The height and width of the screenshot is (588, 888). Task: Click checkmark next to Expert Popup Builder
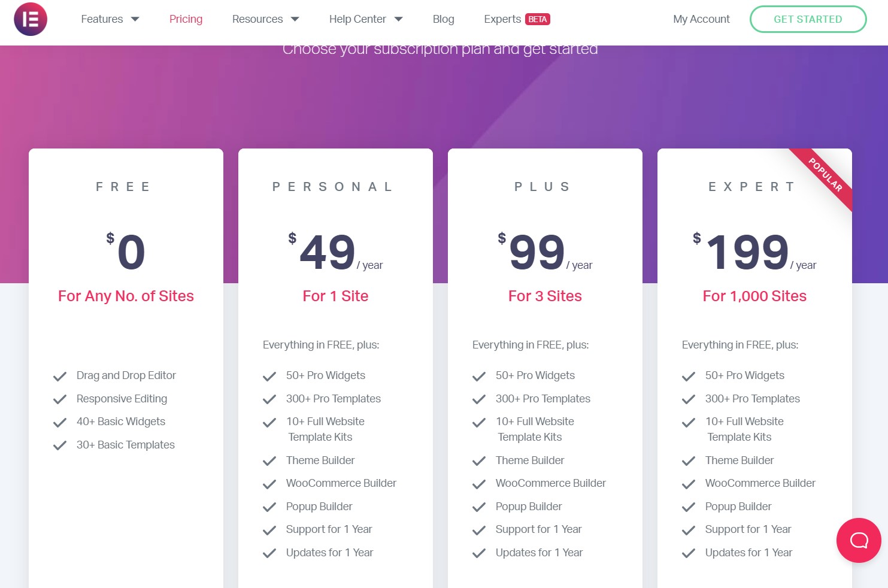(689, 507)
